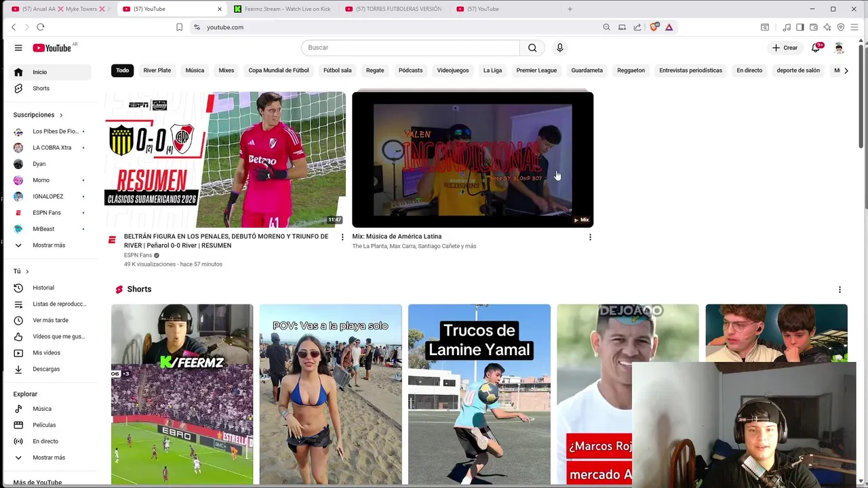This screenshot has width=868, height=488.
Task: Open Música under Explorar
Action: coord(51,409)
